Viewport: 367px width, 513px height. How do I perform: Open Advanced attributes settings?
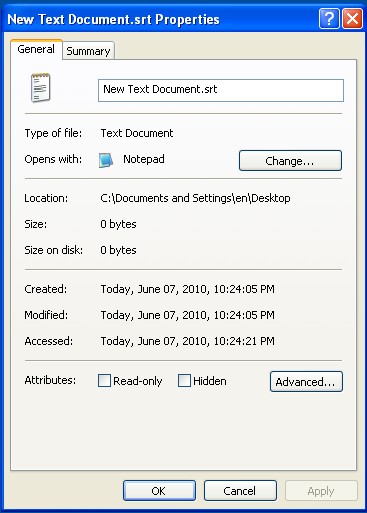[x=306, y=381]
